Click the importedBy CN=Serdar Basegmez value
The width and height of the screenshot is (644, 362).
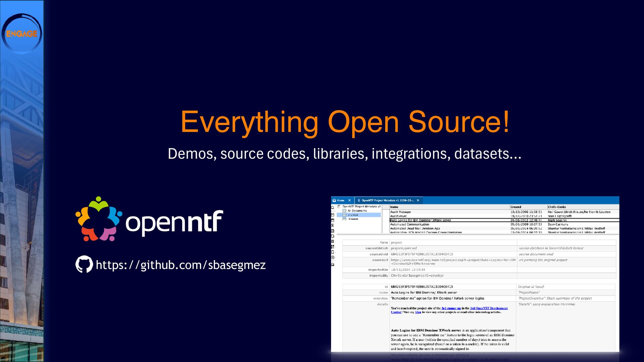click(x=417, y=276)
